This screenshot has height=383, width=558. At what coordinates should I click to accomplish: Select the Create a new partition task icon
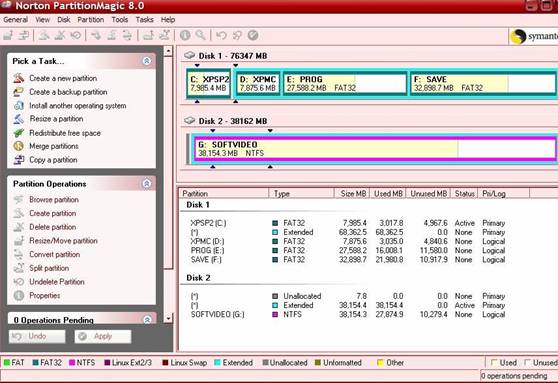pos(19,78)
